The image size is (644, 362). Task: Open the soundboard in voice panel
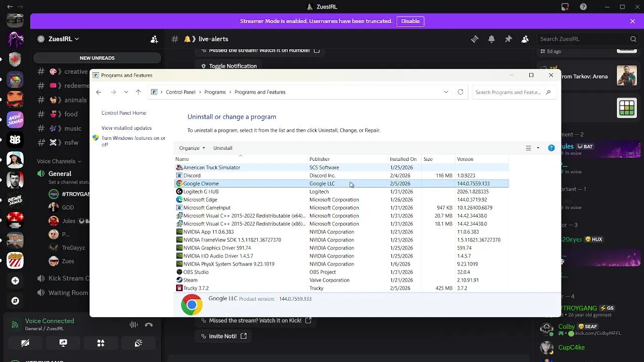(x=138, y=343)
